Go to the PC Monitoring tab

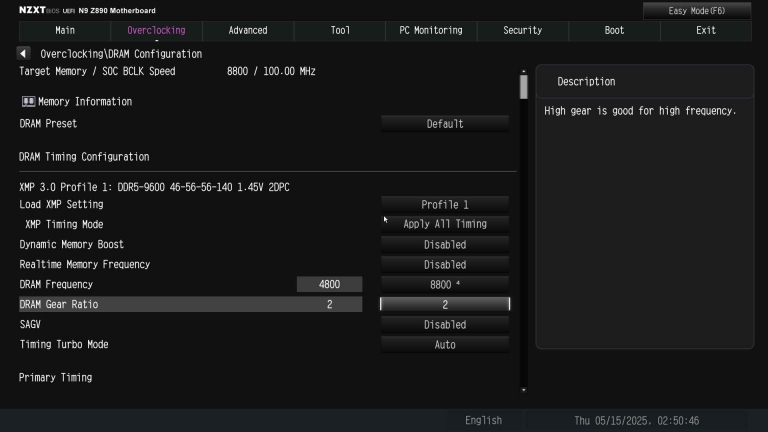[x=431, y=30]
